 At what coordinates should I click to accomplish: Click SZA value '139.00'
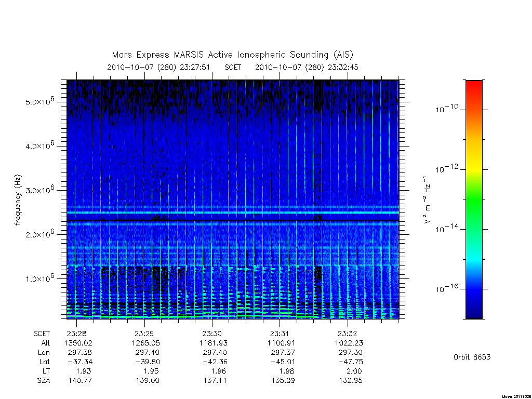pyautogui.click(x=147, y=381)
